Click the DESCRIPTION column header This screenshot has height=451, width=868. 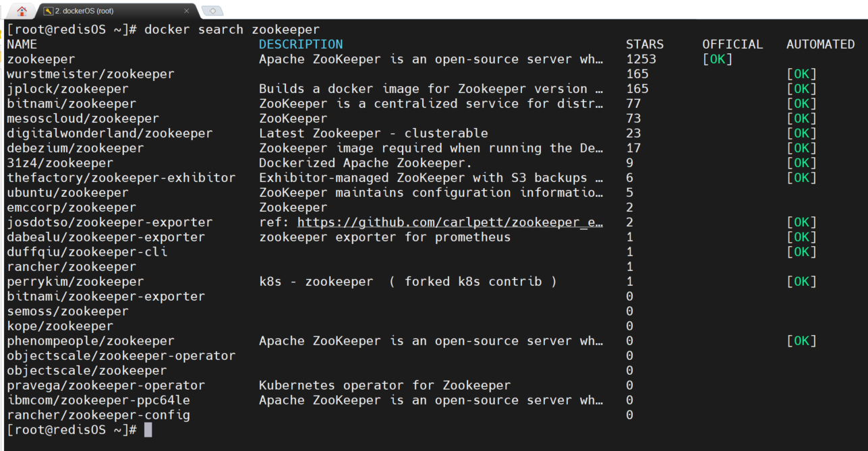(x=301, y=44)
